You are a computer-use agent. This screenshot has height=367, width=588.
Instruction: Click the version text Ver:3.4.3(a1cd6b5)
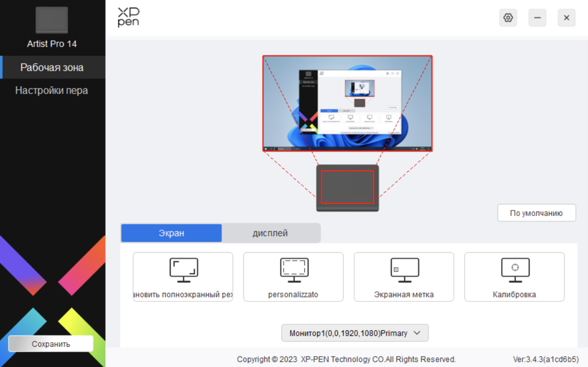click(546, 359)
